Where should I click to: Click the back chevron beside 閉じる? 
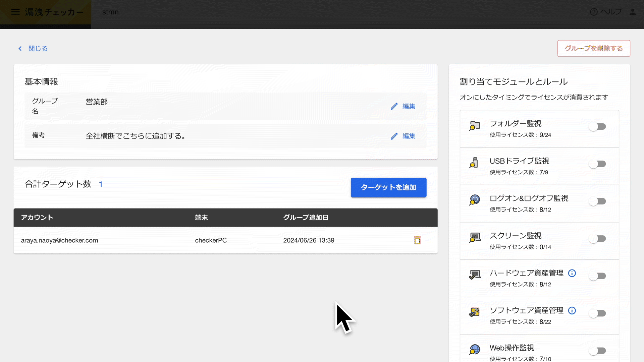[x=20, y=49]
